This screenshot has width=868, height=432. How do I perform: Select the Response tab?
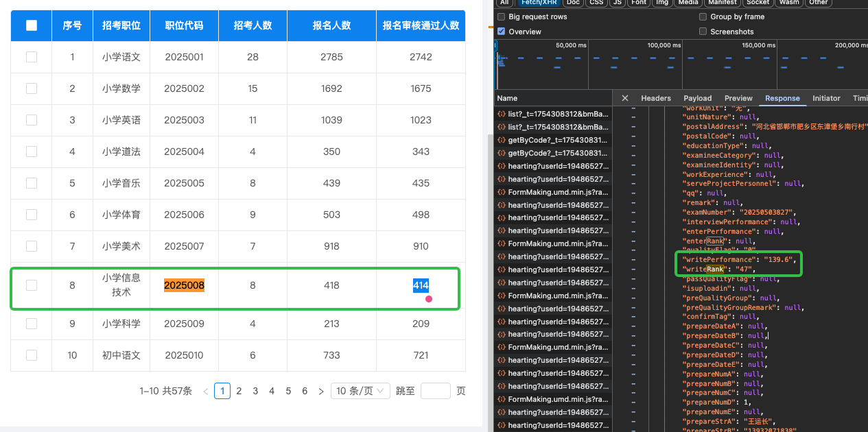point(782,98)
